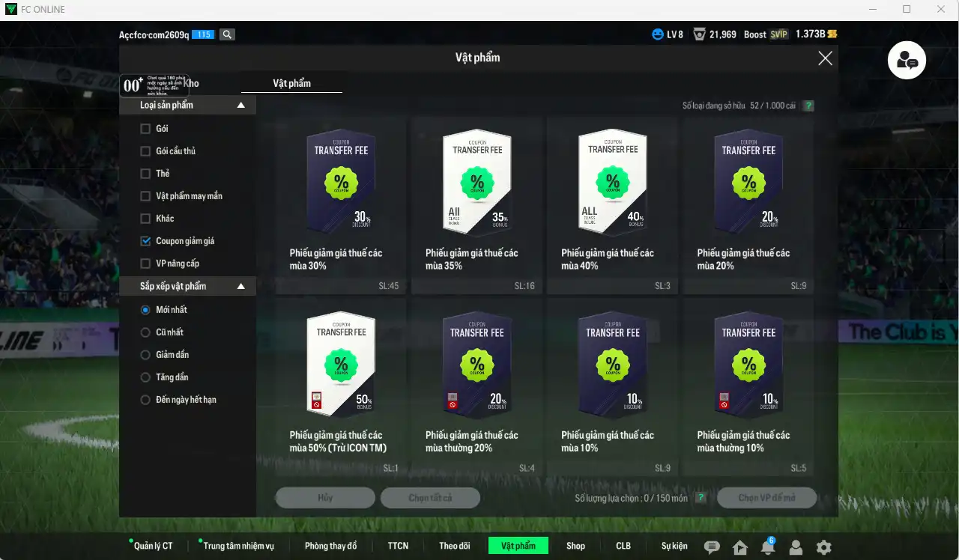959x560 pixels.
Task: Open the TTCN menu item
Action: point(398,546)
